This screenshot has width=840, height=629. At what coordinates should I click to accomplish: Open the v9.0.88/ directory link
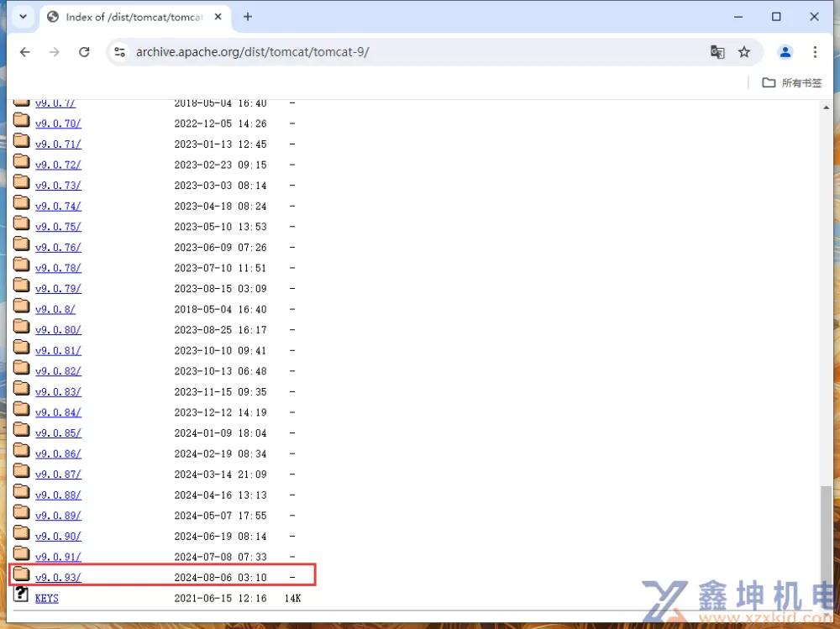58,495
